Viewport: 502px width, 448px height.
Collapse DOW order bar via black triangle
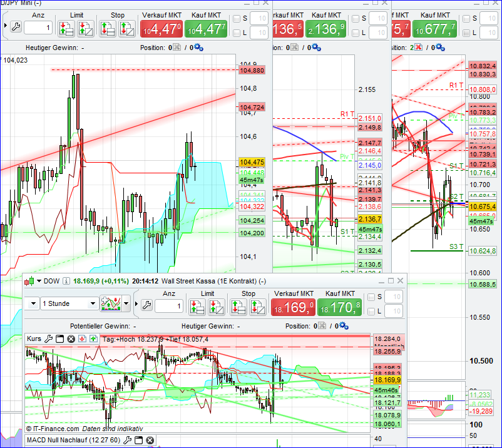(x=136, y=303)
